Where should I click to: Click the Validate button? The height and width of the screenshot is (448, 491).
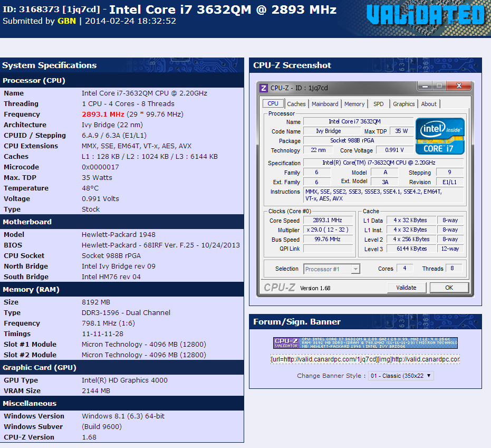(x=407, y=288)
